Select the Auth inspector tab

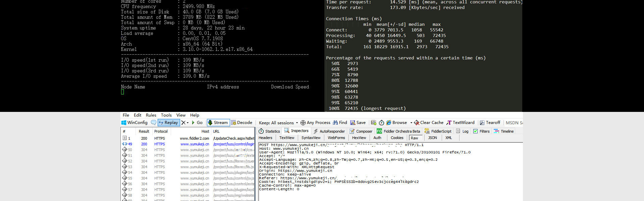377,138
